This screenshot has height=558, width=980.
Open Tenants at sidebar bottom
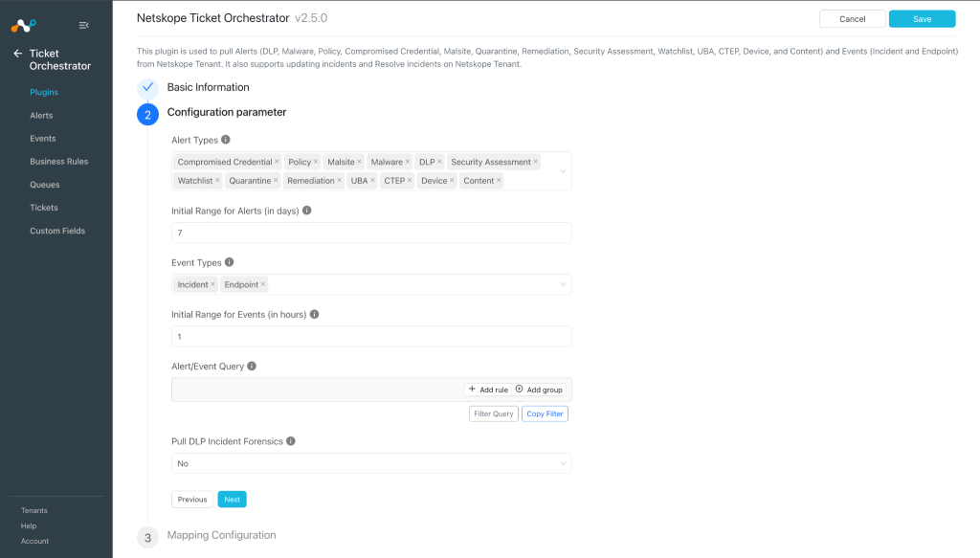pyautogui.click(x=34, y=510)
